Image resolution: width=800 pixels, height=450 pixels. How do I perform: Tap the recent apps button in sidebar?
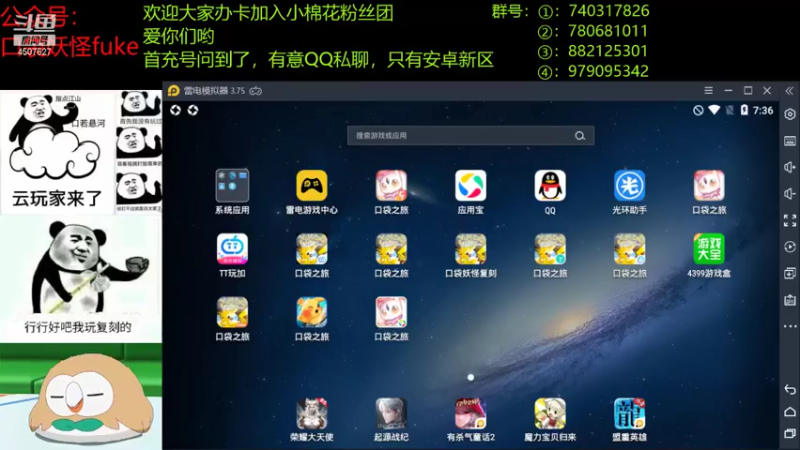[x=790, y=433]
